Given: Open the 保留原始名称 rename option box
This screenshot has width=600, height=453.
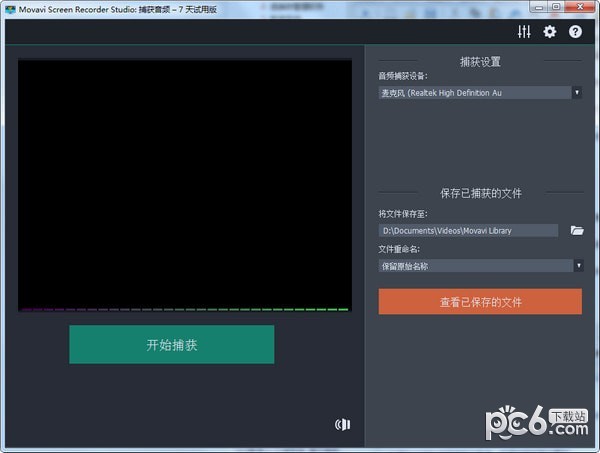Looking at the screenshot, I should coord(473,265).
